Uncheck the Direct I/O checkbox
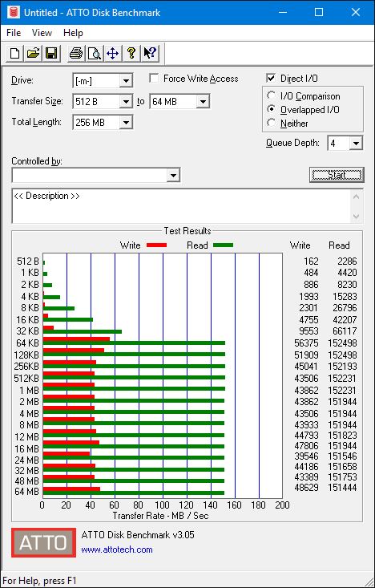The image size is (375, 588). coord(271,79)
